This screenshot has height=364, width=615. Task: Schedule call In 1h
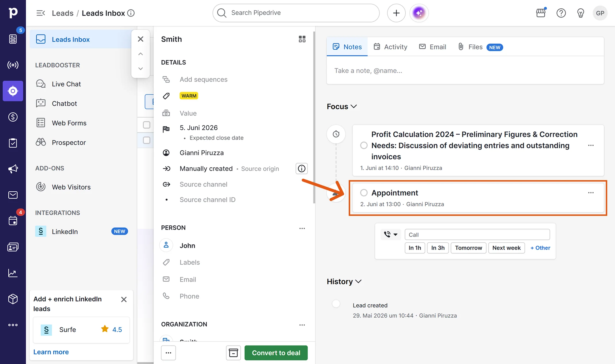coord(415,248)
